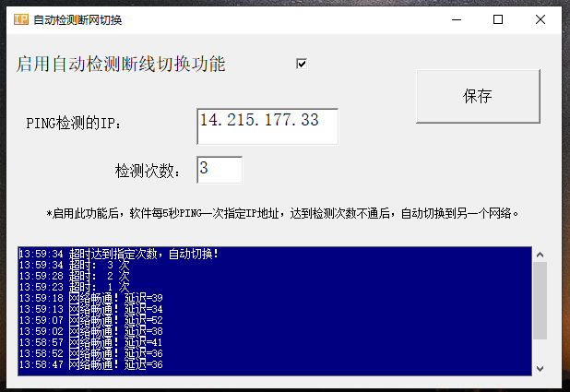Click the log scrollbar down arrow
This screenshot has height=392, width=570.
[540, 369]
